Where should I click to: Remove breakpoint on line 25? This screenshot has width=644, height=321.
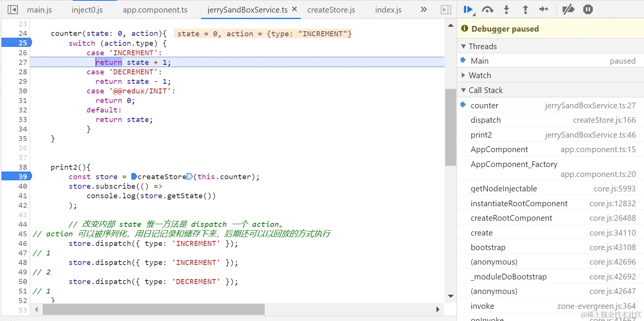tap(16, 43)
